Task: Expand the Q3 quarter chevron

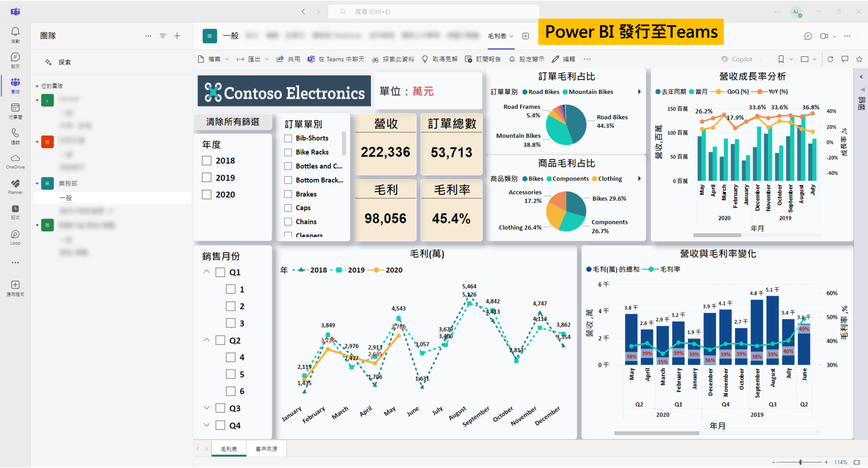Action: point(206,408)
